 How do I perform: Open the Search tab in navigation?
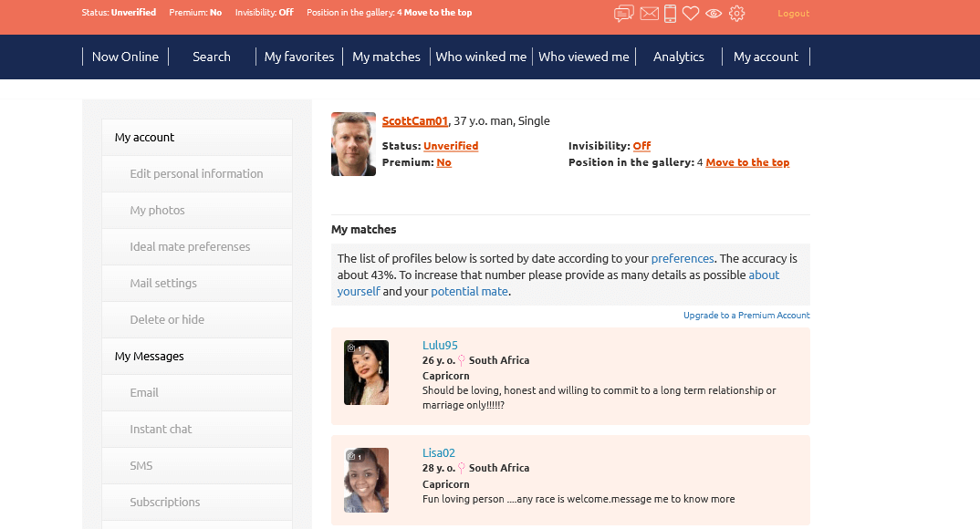[212, 57]
